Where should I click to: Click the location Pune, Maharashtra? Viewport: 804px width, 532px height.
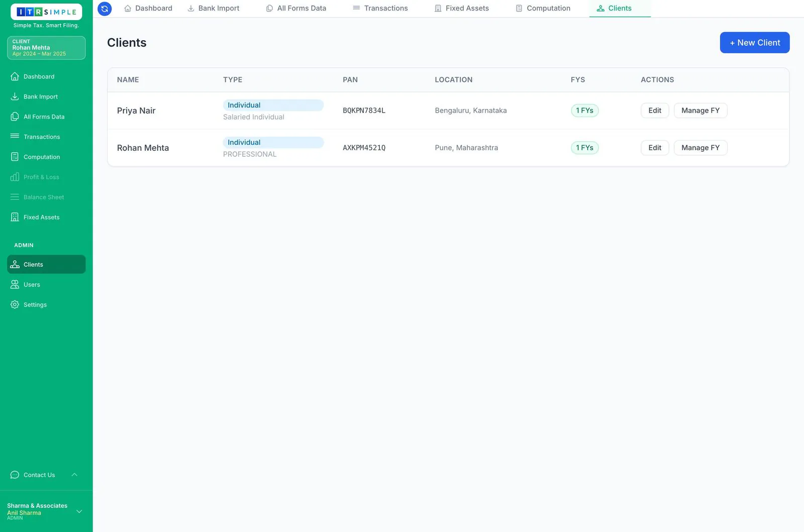pyautogui.click(x=466, y=148)
